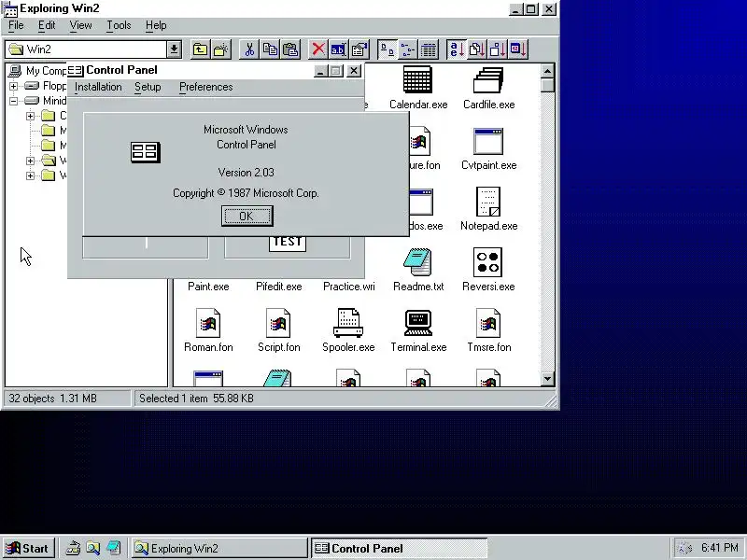The height and width of the screenshot is (560, 747).
Task: Click the Paint.exe file name
Action: click(x=208, y=287)
